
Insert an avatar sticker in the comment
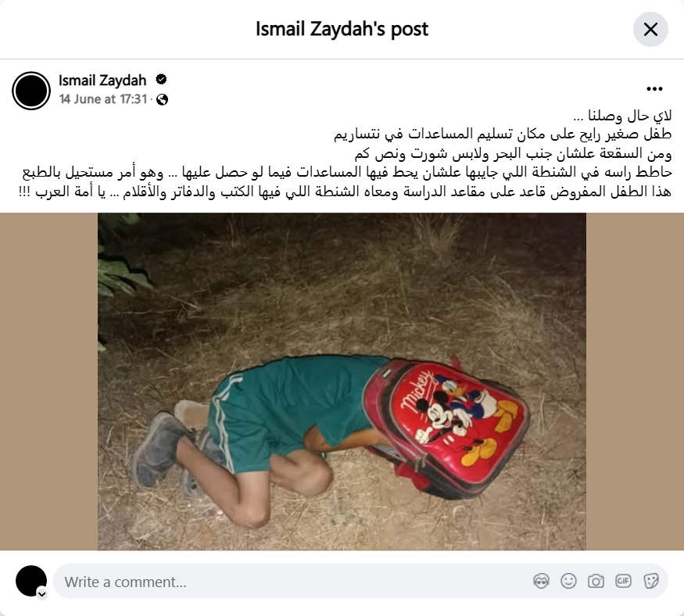click(541, 581)
